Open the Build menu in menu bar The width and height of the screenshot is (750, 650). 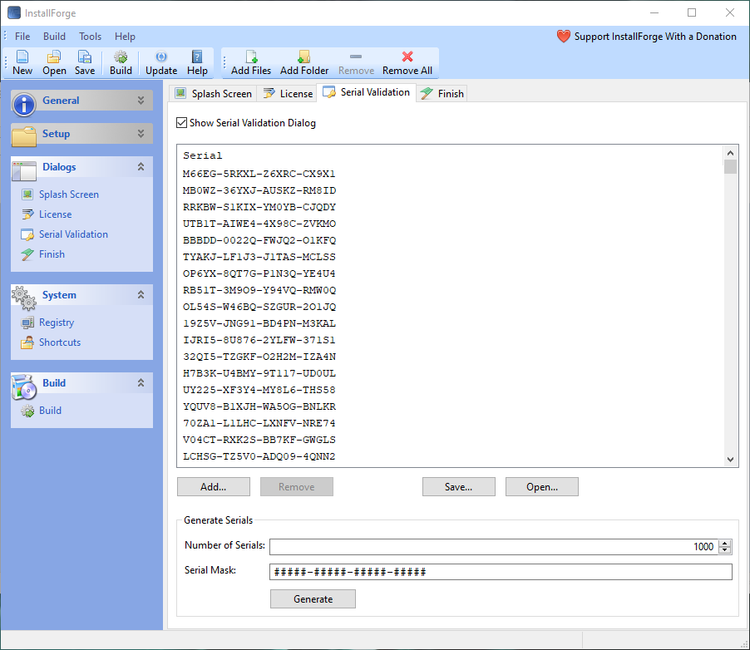54,36
